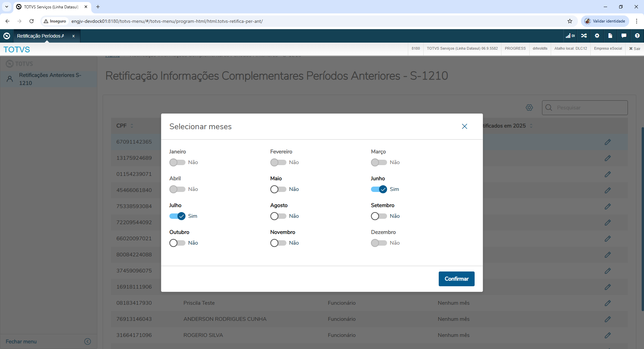
Task: Edit the row with CPF 72209544092
Action: [607, 222]
